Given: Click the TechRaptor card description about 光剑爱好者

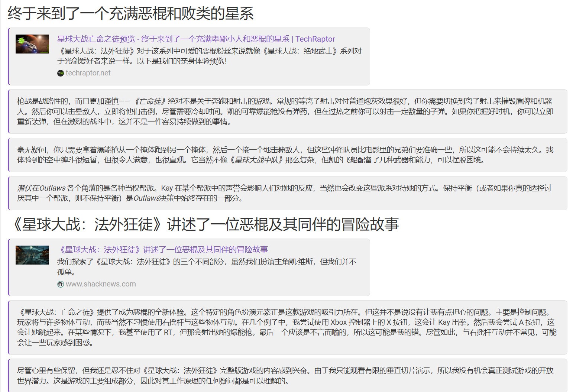Looking at the screenshot, I should coord(209,56).
